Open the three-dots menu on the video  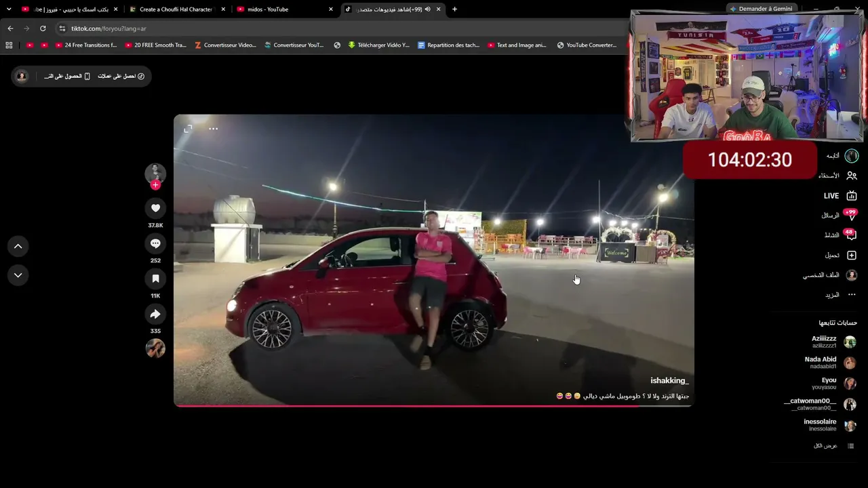click(213, 129)
